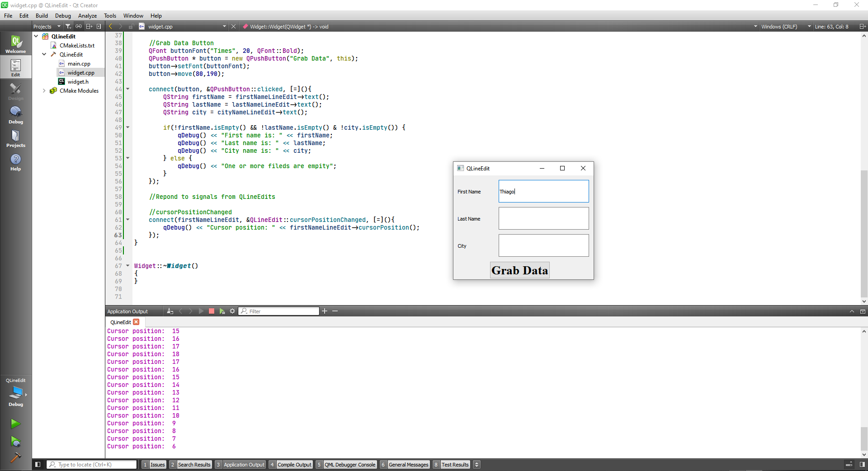Split the Projects sidebar pane
The image size is (868, 471).
90,26
